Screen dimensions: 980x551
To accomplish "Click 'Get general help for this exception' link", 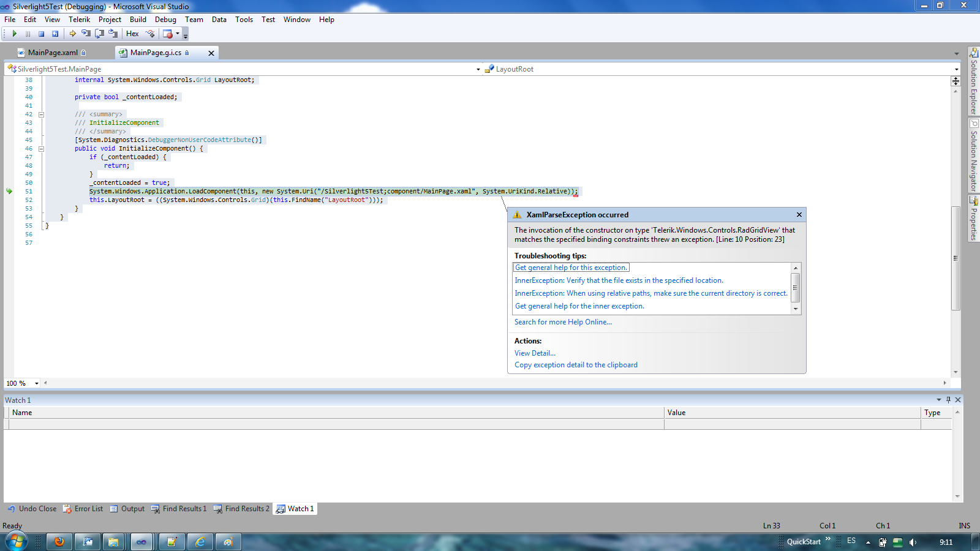I will [x=571, y=268].
